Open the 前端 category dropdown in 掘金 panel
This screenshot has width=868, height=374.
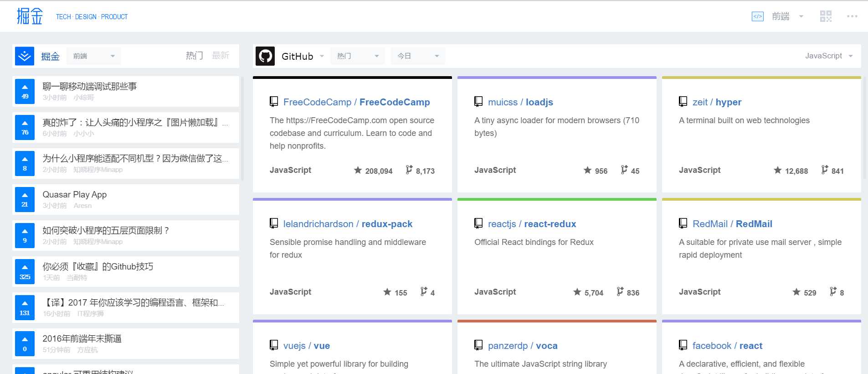[x=93, y=56]
